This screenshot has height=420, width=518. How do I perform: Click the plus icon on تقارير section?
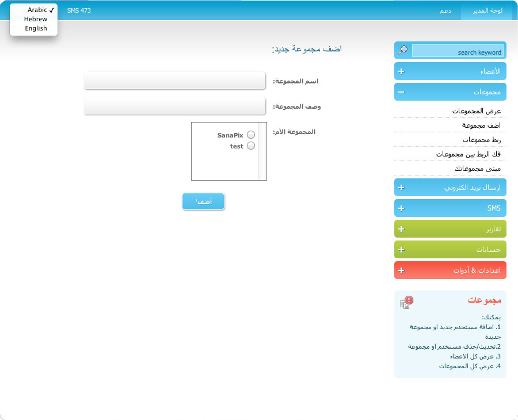(x=401, y=229)
